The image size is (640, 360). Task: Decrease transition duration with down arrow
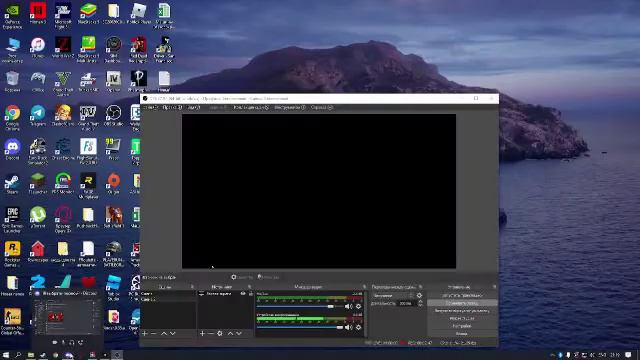pyautogui.click(x=420, y=305)
